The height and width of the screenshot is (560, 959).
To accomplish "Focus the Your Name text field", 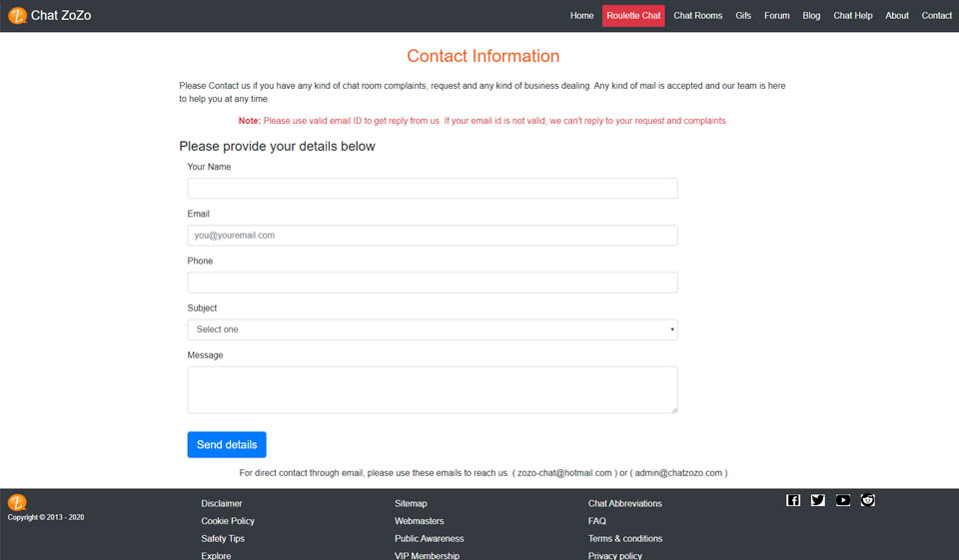I will 433,189.
